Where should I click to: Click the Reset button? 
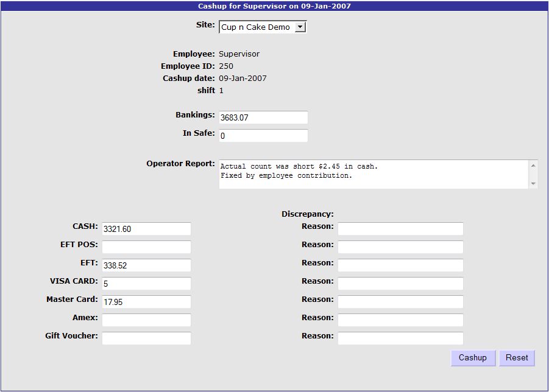point(517,358)
